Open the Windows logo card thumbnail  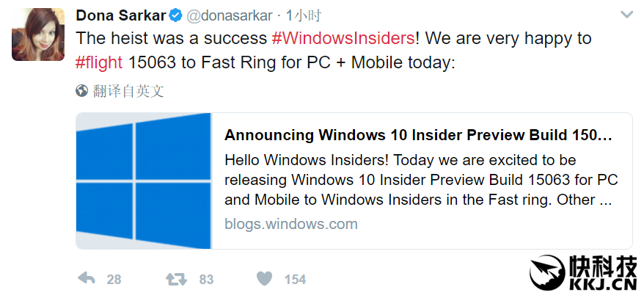[144, 181]
